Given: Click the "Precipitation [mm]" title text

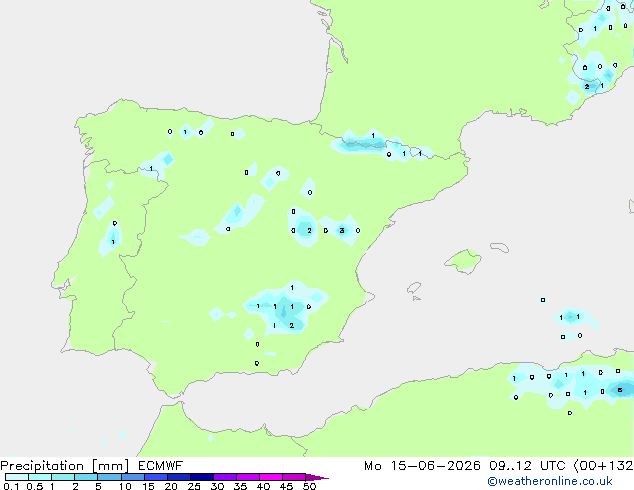Looking at the screenshot, I should coord(65,466).
